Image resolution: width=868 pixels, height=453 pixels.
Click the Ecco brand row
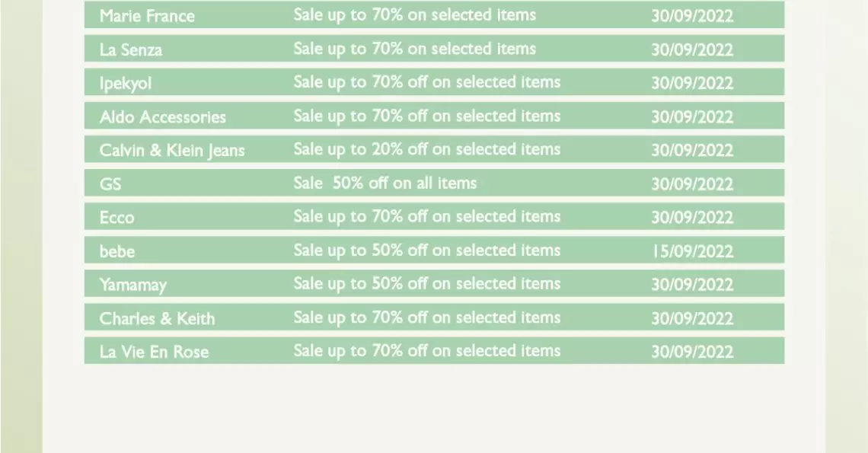(x=434, y=216)
